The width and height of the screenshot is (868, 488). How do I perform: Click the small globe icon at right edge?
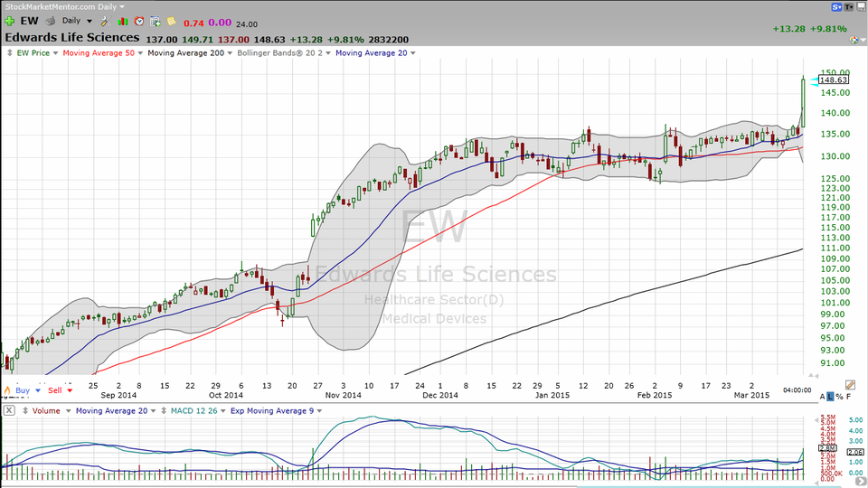tap(854, 40)
